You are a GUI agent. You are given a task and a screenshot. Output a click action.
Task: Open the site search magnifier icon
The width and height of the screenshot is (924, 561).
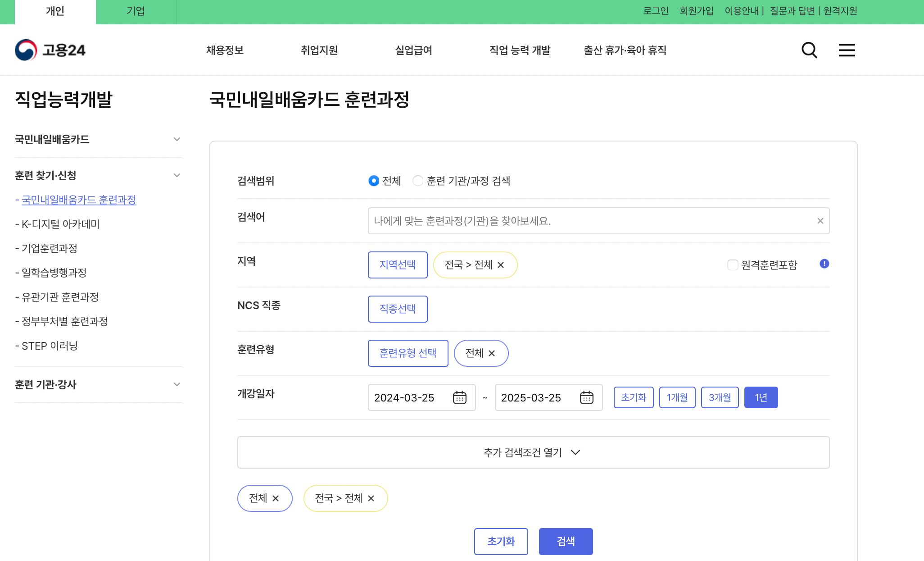click(809, 50)
